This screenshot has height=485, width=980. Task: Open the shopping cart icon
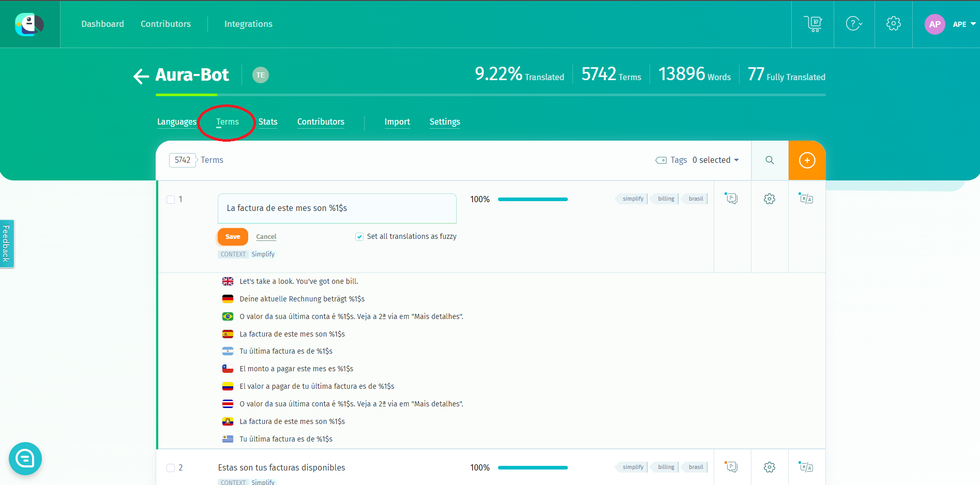(x=813, y=24)
